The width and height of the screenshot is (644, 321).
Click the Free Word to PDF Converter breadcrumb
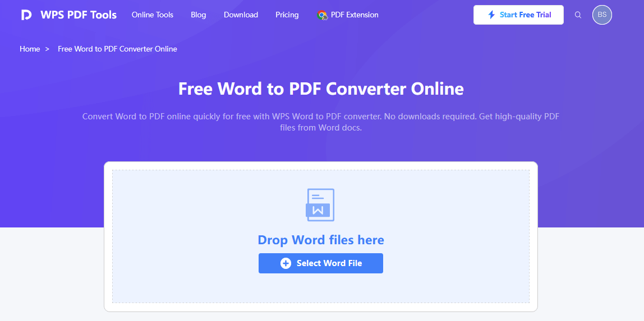coord(117,49)
